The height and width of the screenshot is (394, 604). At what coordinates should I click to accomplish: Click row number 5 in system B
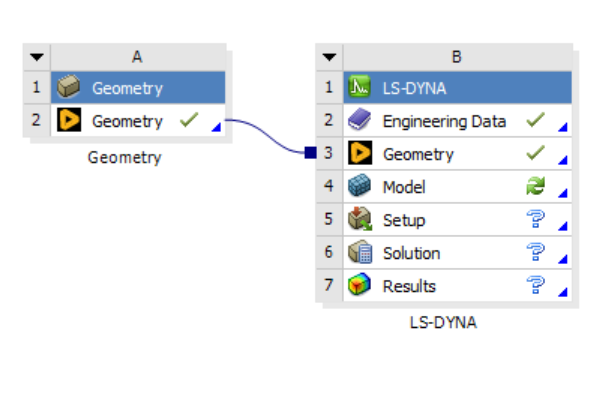tap(329, 220)
